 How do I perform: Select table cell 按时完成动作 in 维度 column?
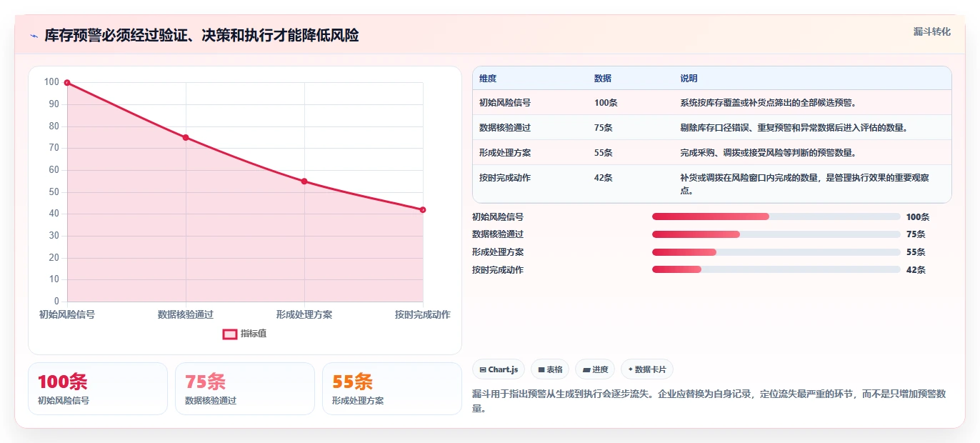[505, 178]
